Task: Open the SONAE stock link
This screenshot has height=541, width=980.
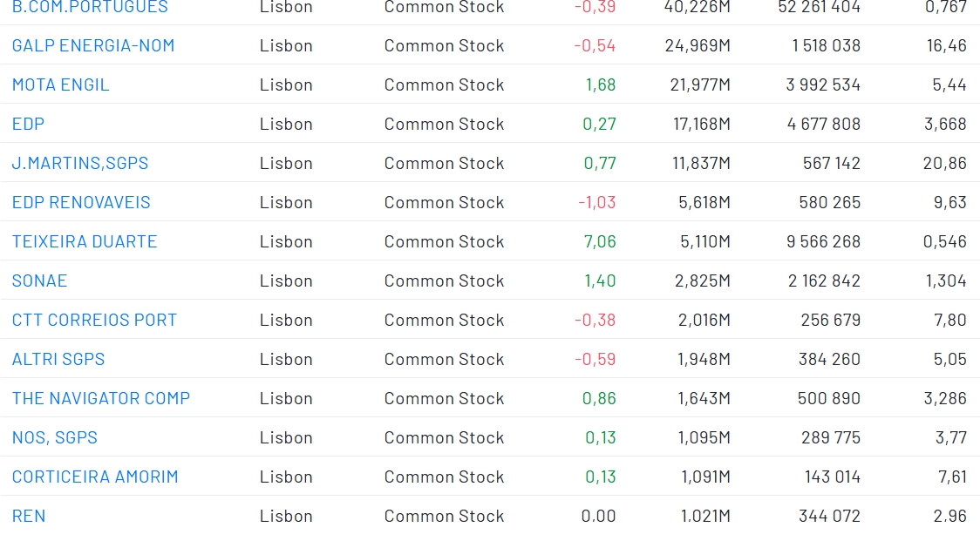Action: 39,281
